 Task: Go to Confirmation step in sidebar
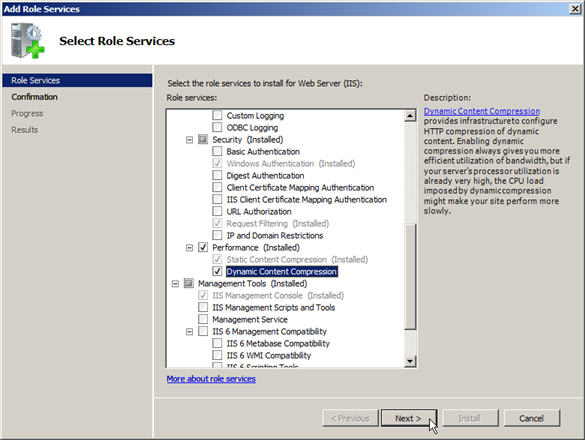point(34,97)
